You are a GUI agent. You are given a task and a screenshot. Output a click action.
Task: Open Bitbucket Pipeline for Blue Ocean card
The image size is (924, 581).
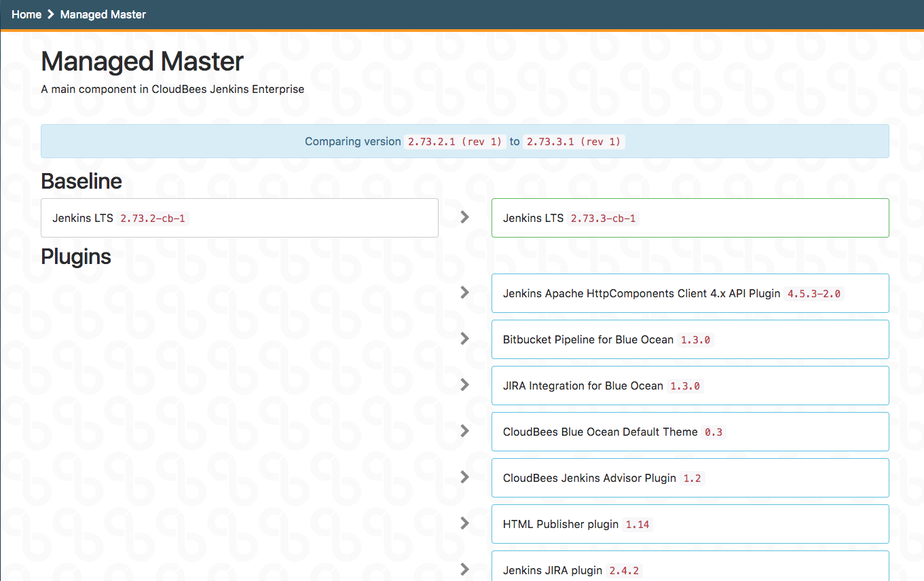[x=690, y=339]
